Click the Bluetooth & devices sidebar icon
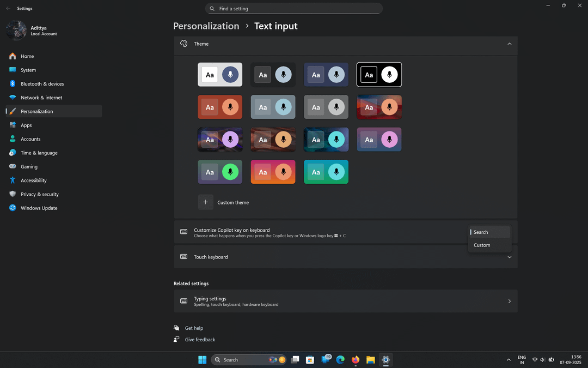 pos(13,84)
